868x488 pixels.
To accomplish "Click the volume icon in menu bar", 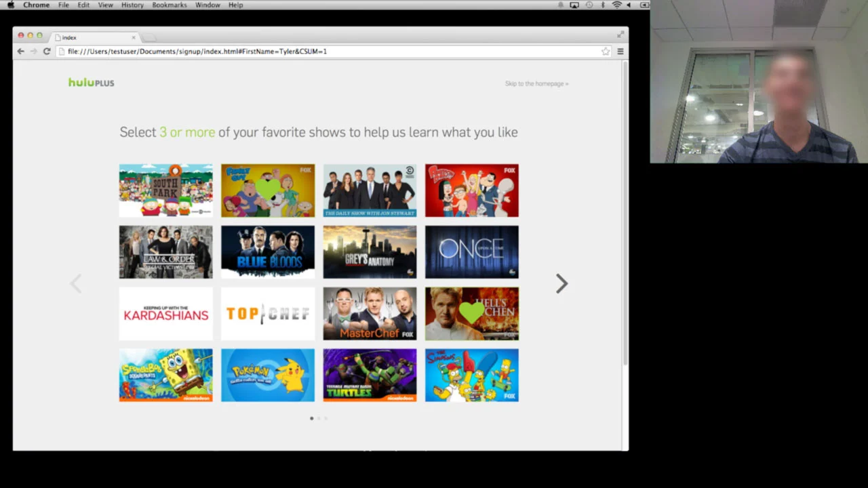I will point(629,5).
